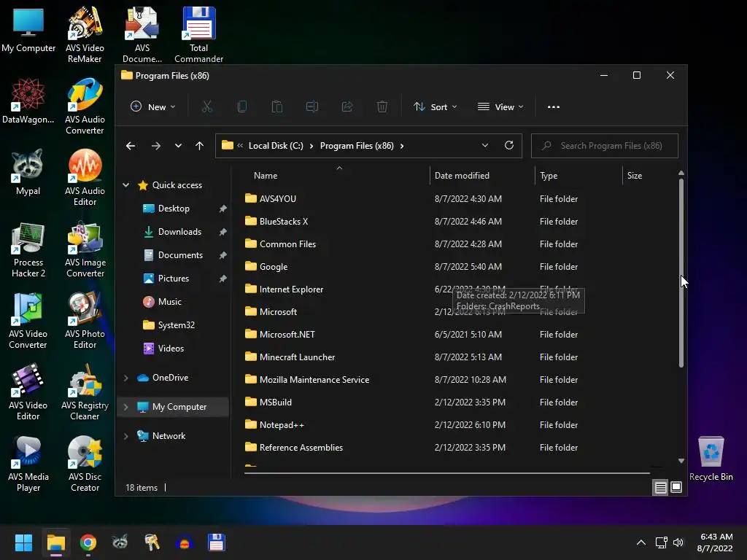
Task: Select DataWagon desktop shortcut
Action: pyautogui.click(x=28, y=101)
